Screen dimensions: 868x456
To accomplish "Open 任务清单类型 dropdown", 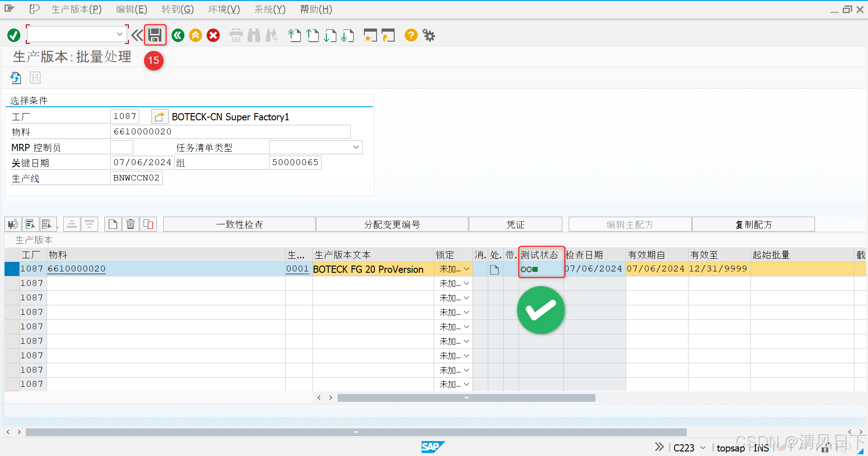I will [356, 147].
